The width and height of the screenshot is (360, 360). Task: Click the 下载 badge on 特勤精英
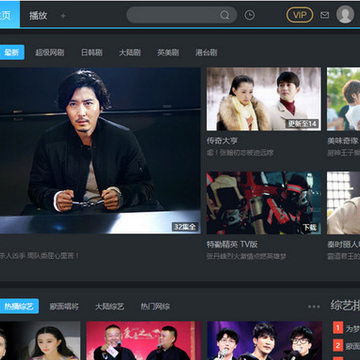coord(310,227)
